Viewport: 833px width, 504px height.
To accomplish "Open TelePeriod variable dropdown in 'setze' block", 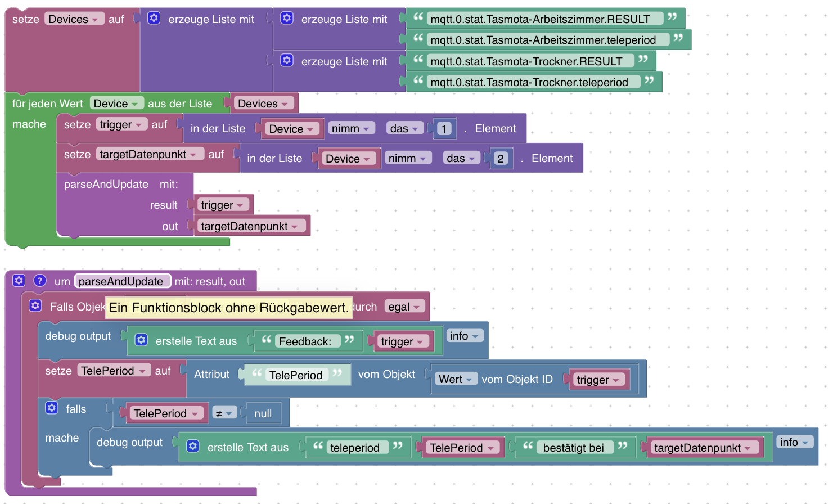I will point(114,371).
